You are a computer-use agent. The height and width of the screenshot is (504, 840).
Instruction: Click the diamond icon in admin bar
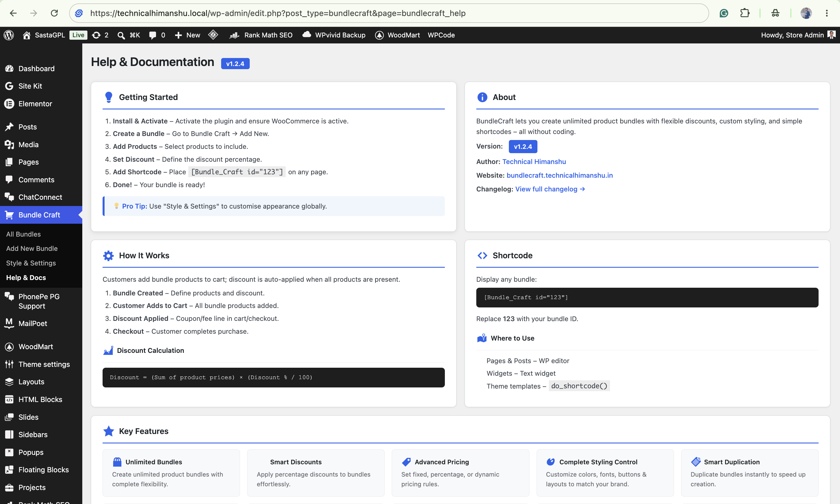(213, 35)
